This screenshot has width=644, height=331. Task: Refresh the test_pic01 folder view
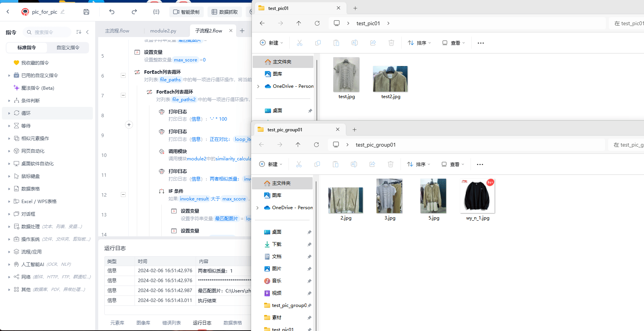(x=317, y=23)
